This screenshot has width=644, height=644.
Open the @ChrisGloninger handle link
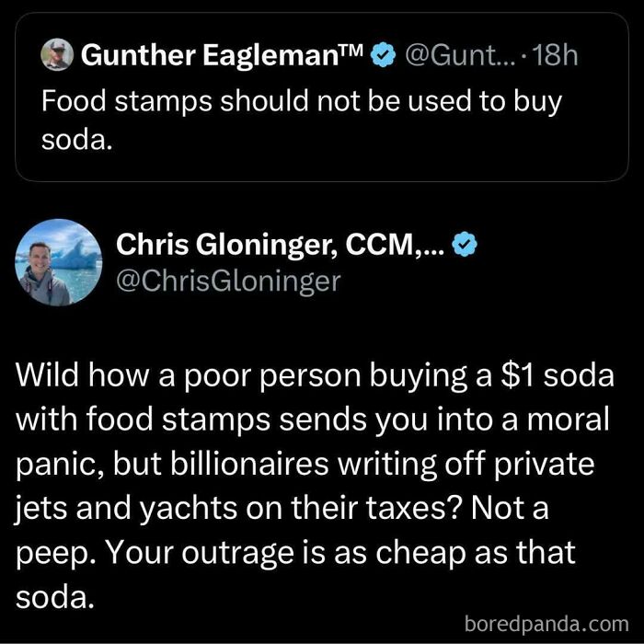pyautogui.click(x=228, y=281)
